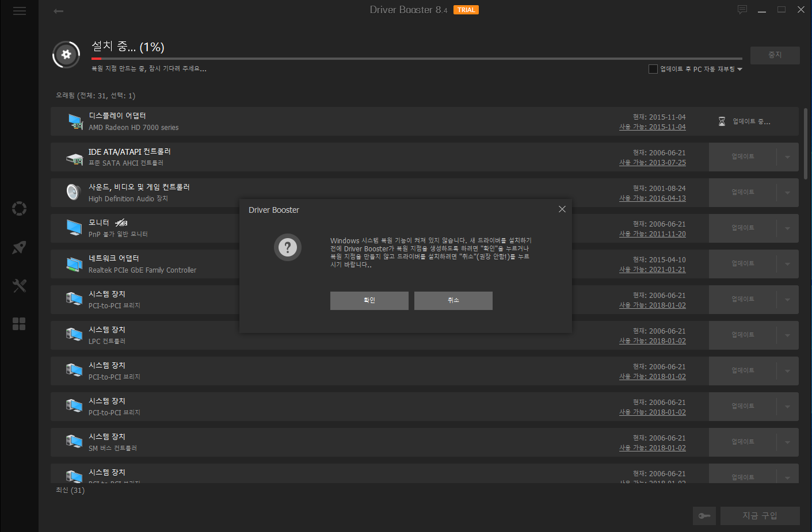Open the scan sidebar icon
Viewport: 812px width, 532px height.
pyautogui.click(x=19, y=208)
